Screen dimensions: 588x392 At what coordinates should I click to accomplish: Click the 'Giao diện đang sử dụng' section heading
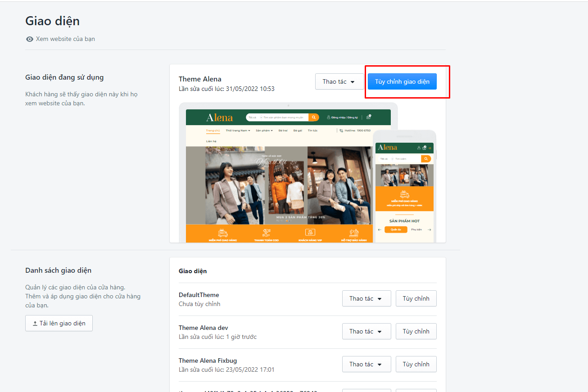point(64,77)
